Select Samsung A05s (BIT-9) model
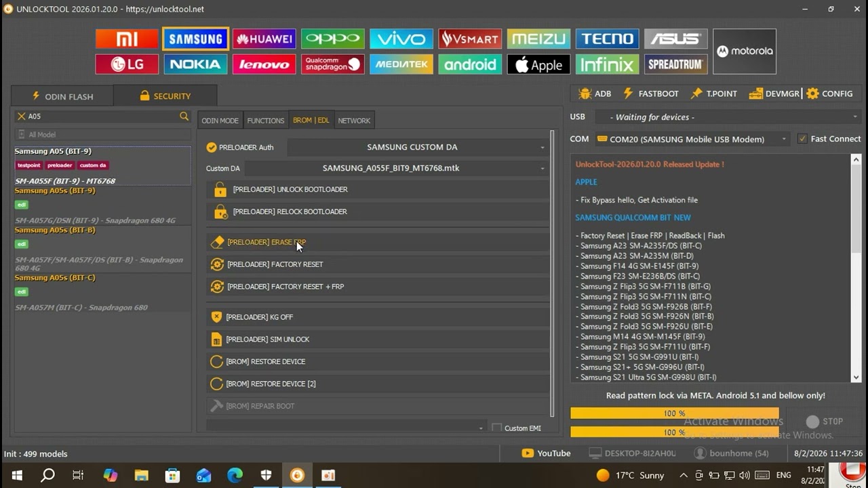This screenshot has height=488, width=868. pyautogui.click(x=102, y=205)
